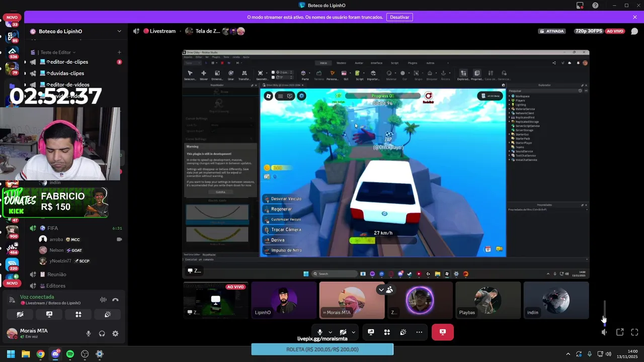Open Windows Start menu
The height and width of the screenshot is (362, 644).
[11, 354]
